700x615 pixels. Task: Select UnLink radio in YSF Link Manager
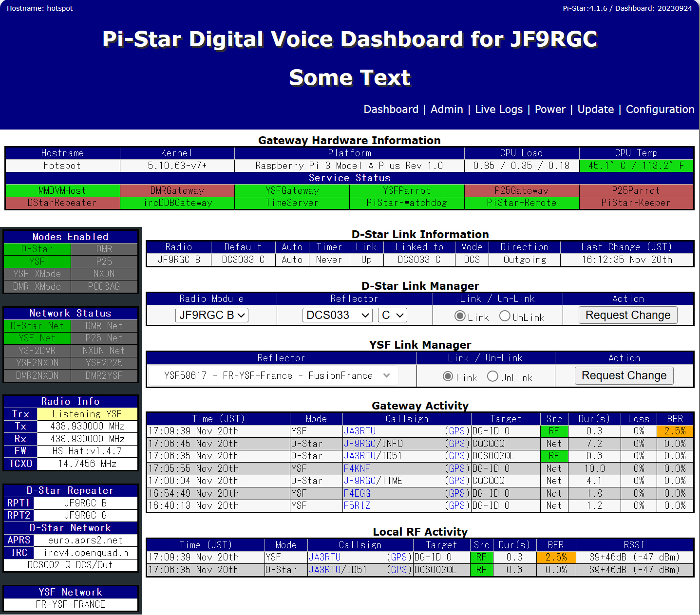pos(492,376)
